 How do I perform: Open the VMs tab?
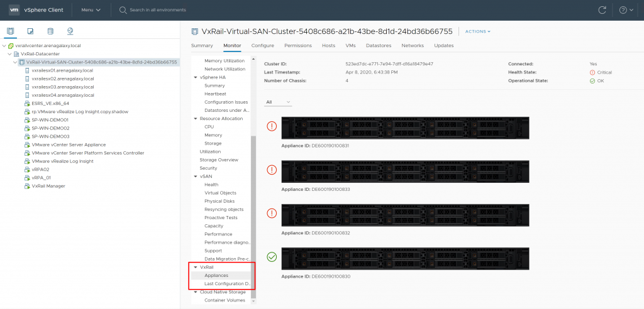[350, 46]
